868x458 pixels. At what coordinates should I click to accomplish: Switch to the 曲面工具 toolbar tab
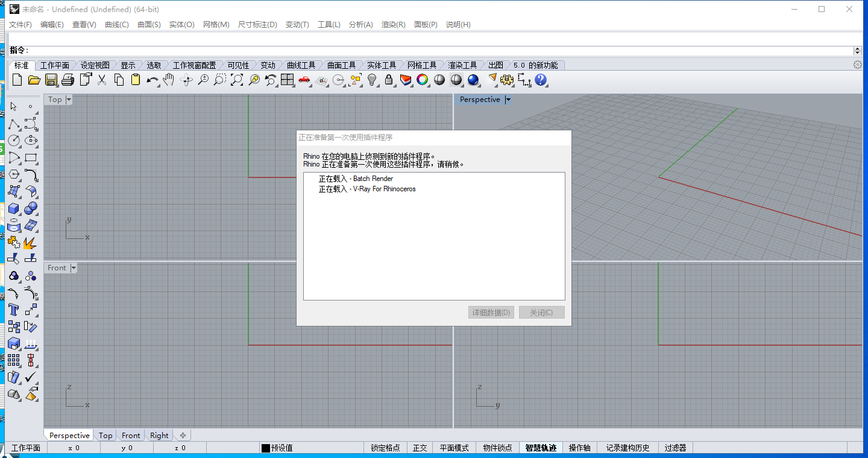(x=342, y=65)
